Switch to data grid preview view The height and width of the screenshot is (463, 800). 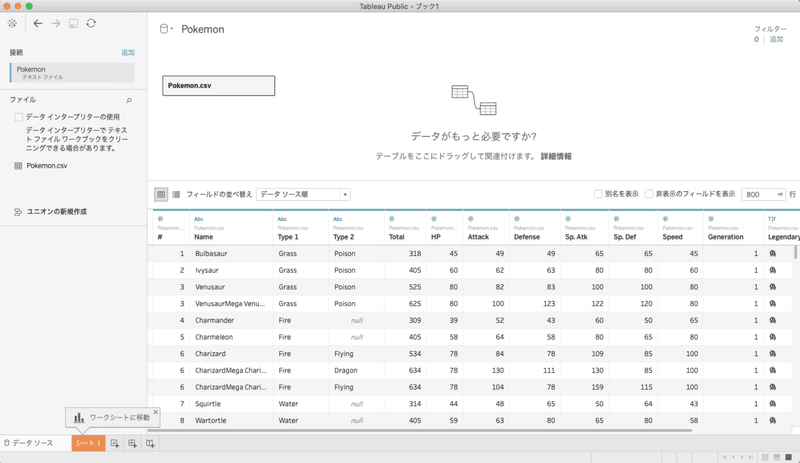tap(161, 194)
